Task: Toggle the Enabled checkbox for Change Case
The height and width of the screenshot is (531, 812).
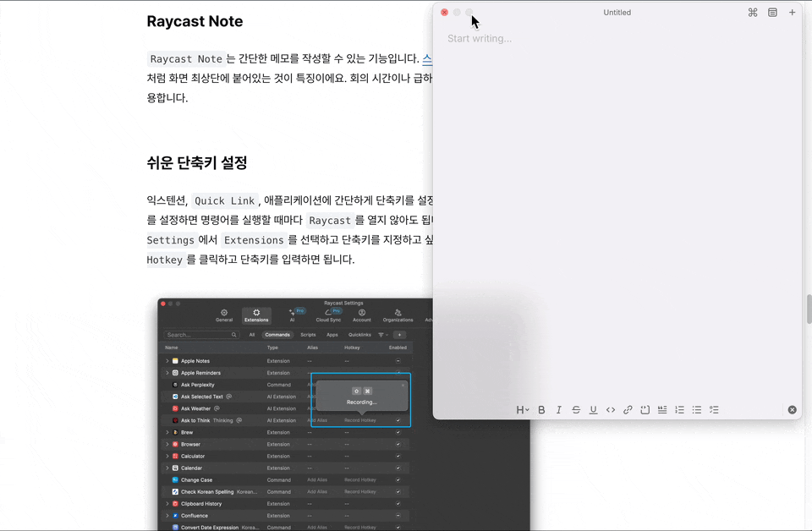Action: point(398,479)
